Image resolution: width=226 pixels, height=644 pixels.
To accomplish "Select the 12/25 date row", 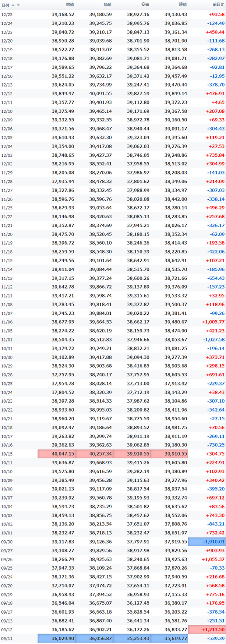I will [x=113, y=14].
